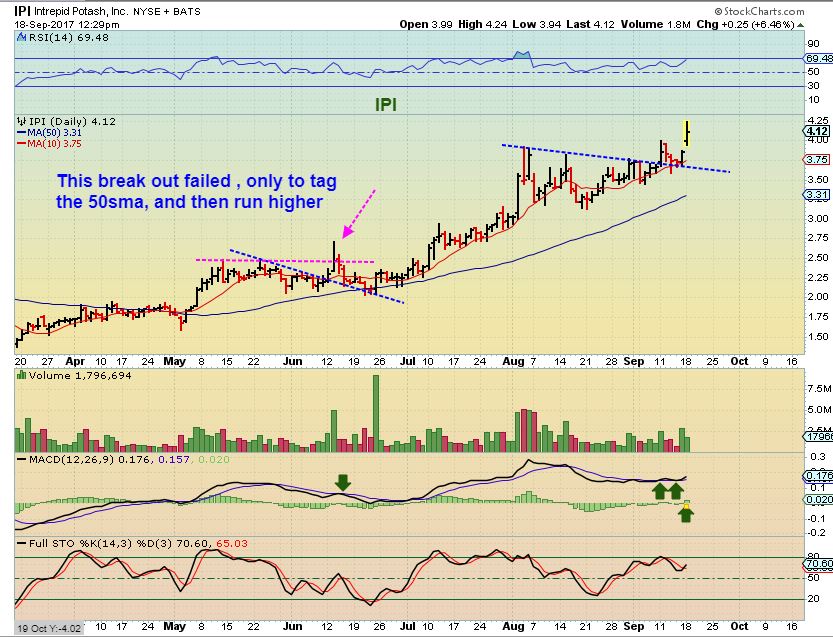Click the latest highlighted candle near 4.12
Viewport: 833px width, 637px height.
point(687,133)
